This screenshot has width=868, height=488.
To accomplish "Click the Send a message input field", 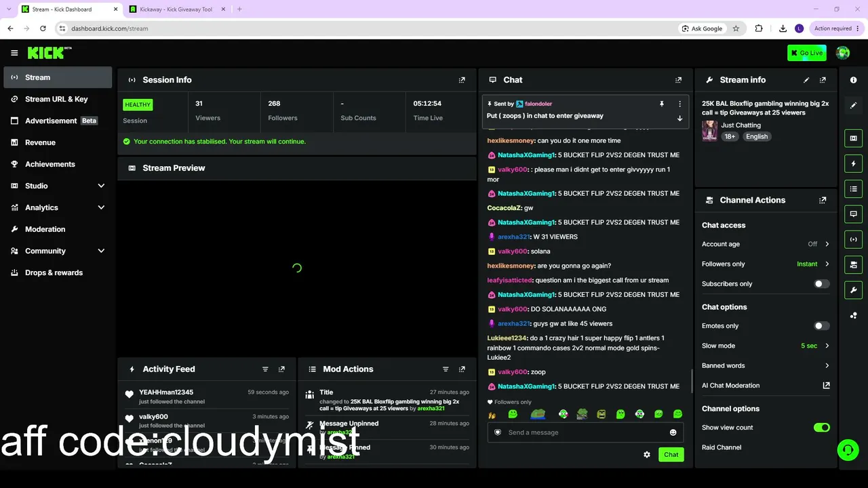I will (585, 432).
